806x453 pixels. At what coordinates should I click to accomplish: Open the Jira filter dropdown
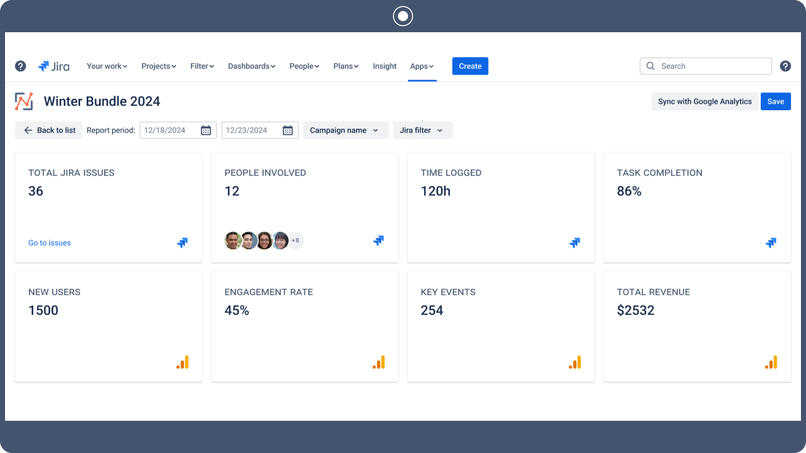pos(423,130)
